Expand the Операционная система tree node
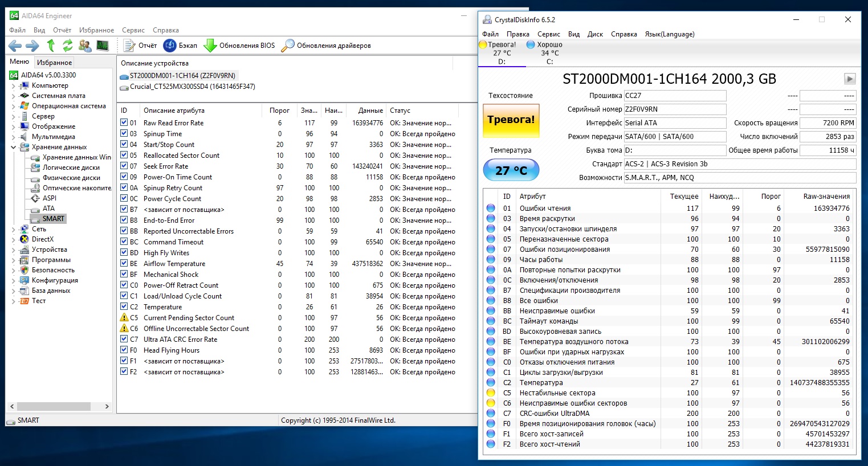The width and height of the screenshot is (868, 466). [x=13, y=107]
